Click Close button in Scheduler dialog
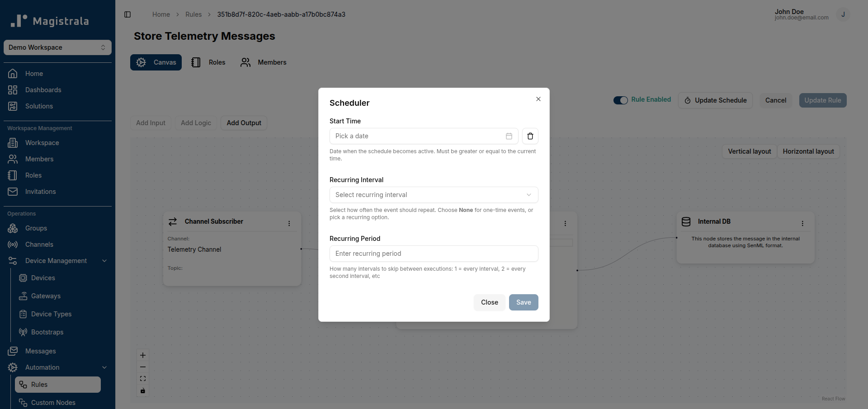This screenshot has height=409, width=868. (490, 302)
